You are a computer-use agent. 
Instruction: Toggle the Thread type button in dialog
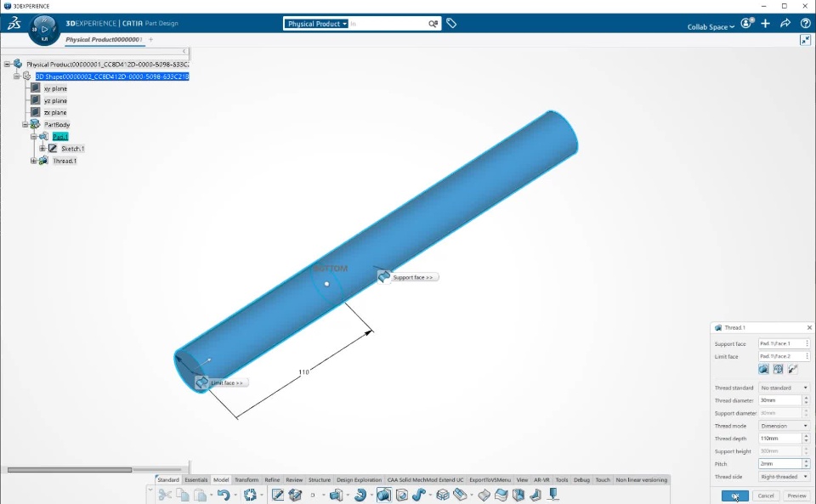pyautogui.click(x=763, y=369)
